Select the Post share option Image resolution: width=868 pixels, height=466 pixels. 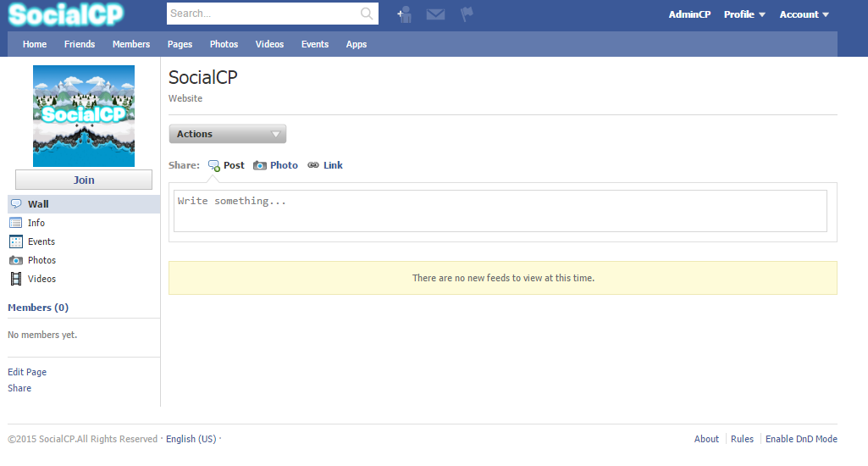(234, 165)
